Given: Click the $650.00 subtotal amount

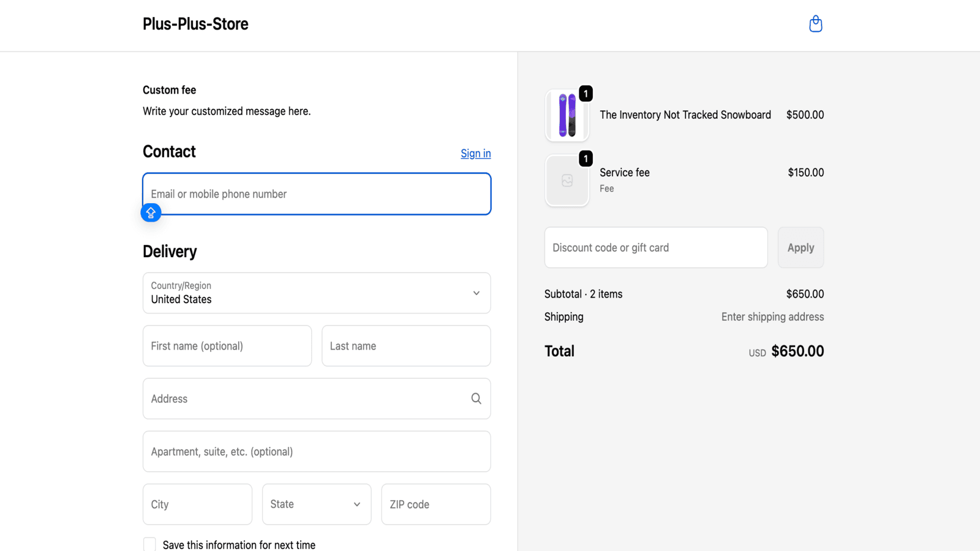Looking at the screenshot, I should coord(805,294).
